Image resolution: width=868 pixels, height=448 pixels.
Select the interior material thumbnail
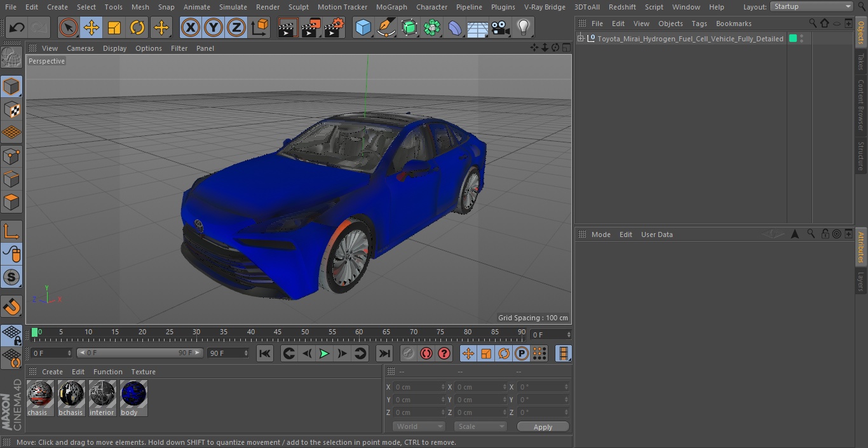(x=102, y=398)
